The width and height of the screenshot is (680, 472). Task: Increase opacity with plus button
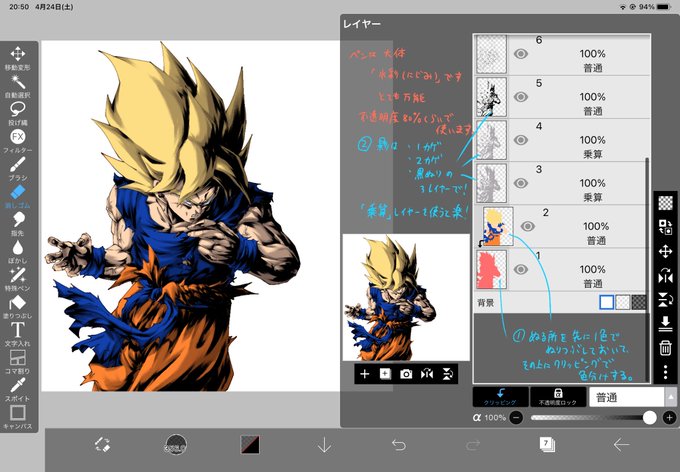coord(669,418)
